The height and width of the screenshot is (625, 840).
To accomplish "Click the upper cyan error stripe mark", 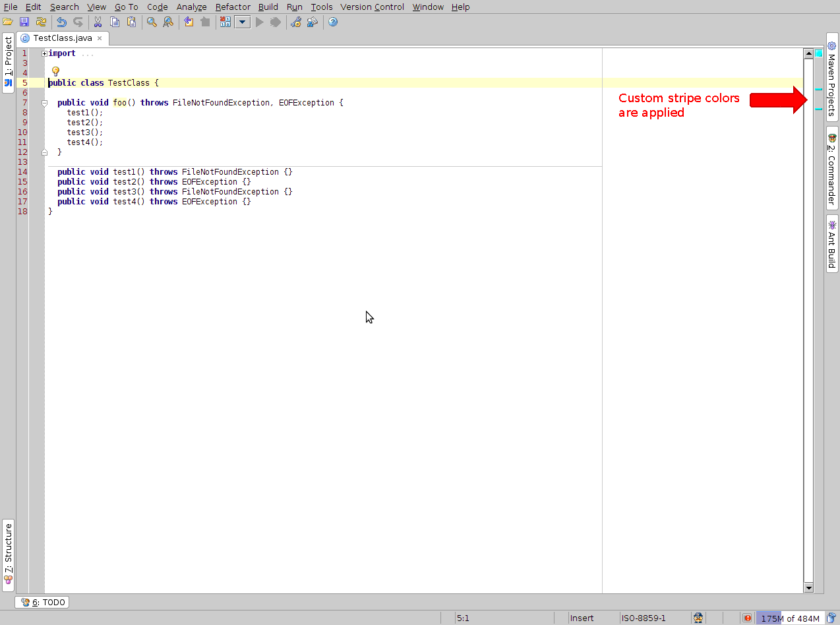I will 818,89.
